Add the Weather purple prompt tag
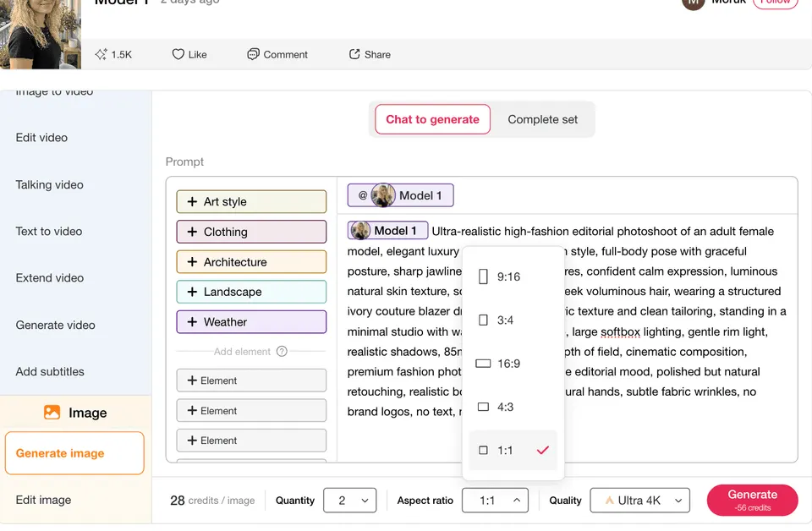Screen dimensions: 812x531 point(251,322)
